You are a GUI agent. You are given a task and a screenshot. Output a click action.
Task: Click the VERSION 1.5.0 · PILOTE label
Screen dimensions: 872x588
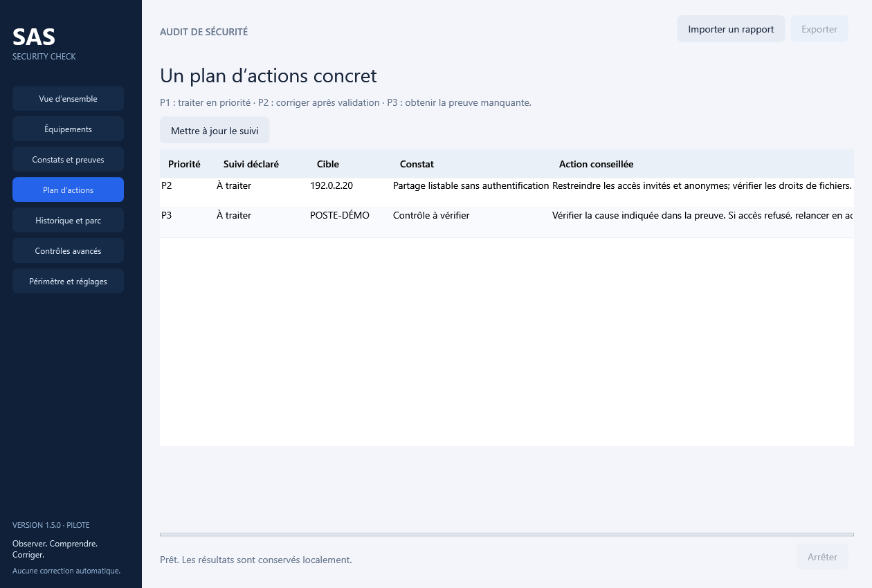51,525
